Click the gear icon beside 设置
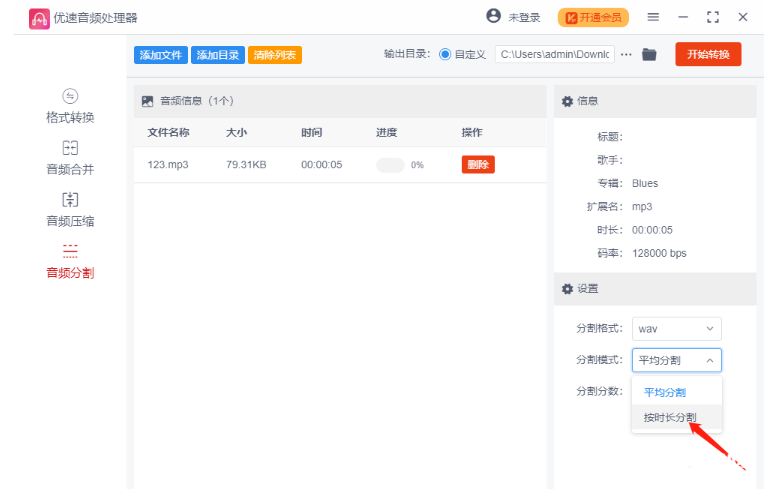Image resolution: width=769 pixels, height=489 pixels. [567, 289]
